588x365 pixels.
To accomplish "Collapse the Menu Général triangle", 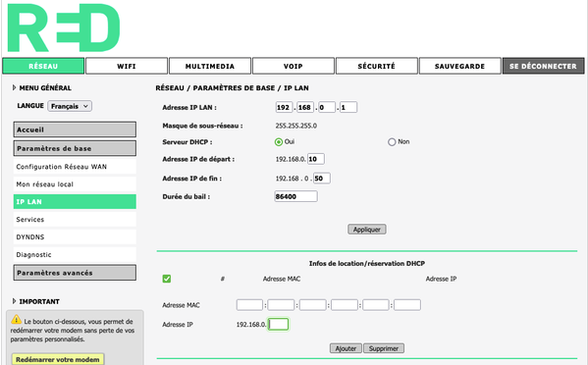I will click(x=15, y=87).
